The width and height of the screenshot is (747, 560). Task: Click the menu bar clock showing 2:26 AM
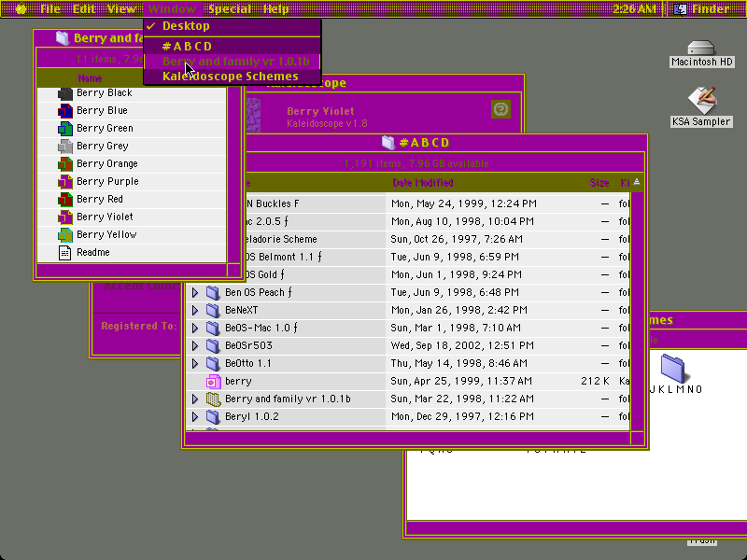[634, 9]
